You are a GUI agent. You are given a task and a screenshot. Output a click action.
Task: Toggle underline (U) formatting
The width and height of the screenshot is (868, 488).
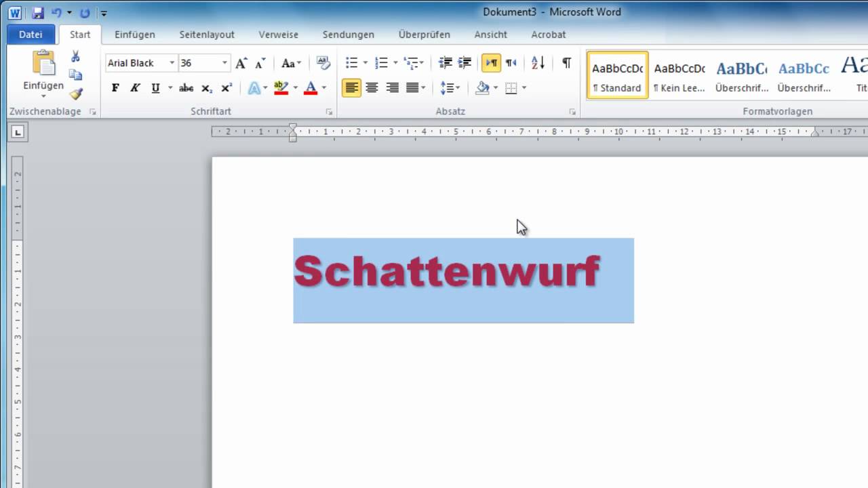(x=155, y=87)
